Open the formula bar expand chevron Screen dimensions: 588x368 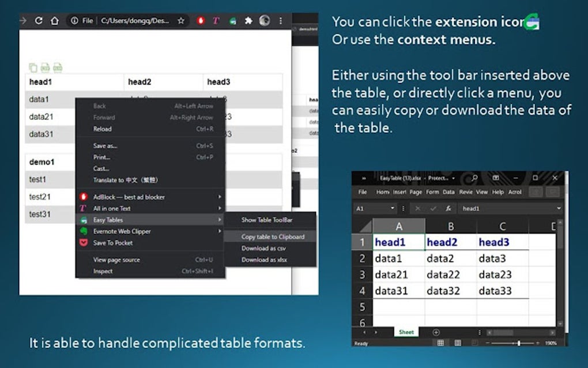pyautogui.click(x=559, y=206)
